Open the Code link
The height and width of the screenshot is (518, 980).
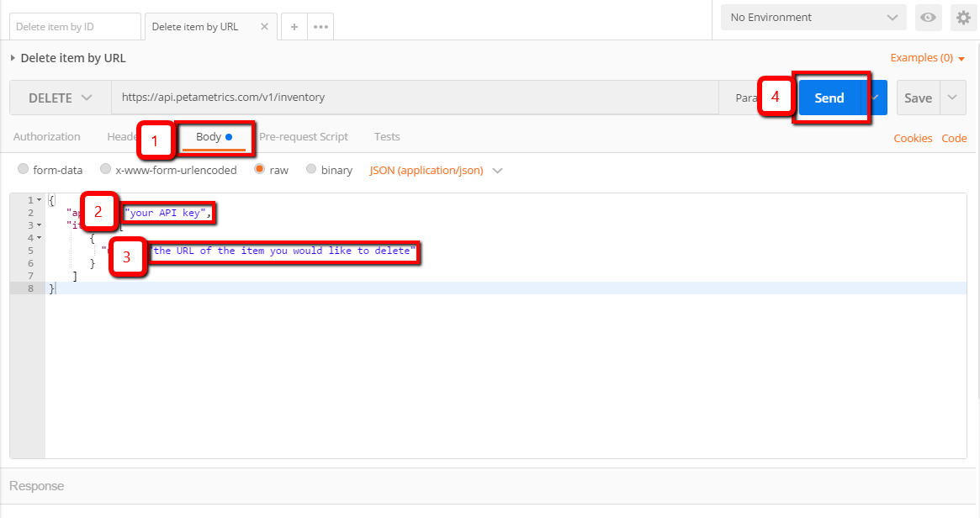[954, 138]
